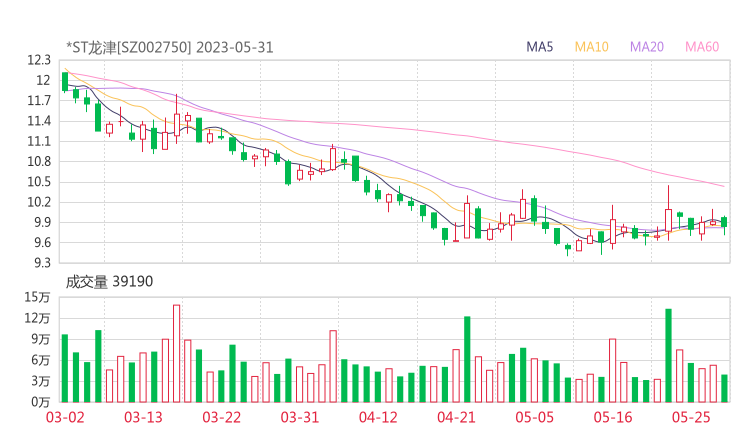Click the 11.4 price axis label
740x440 pixels.
pos(39,121)
